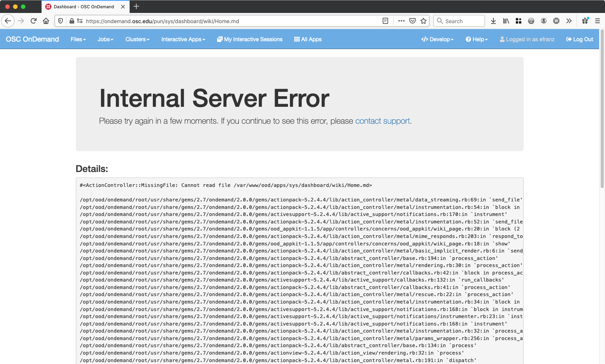
Task: Expand the Clusters dropdown
Action: pyautogui.click(x=137, y=39)
